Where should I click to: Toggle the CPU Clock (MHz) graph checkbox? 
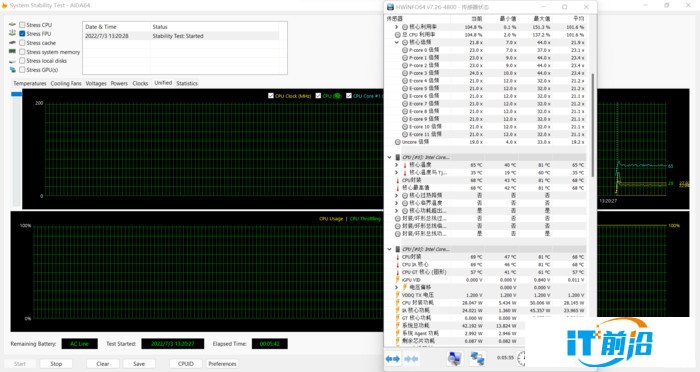[271, 96]
